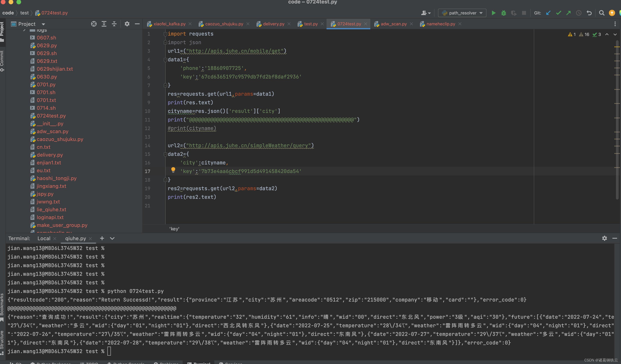This screenshot has width=621, height=364.
Task: Switch to the delivery.py editor tab
Action: coord(273,24)
